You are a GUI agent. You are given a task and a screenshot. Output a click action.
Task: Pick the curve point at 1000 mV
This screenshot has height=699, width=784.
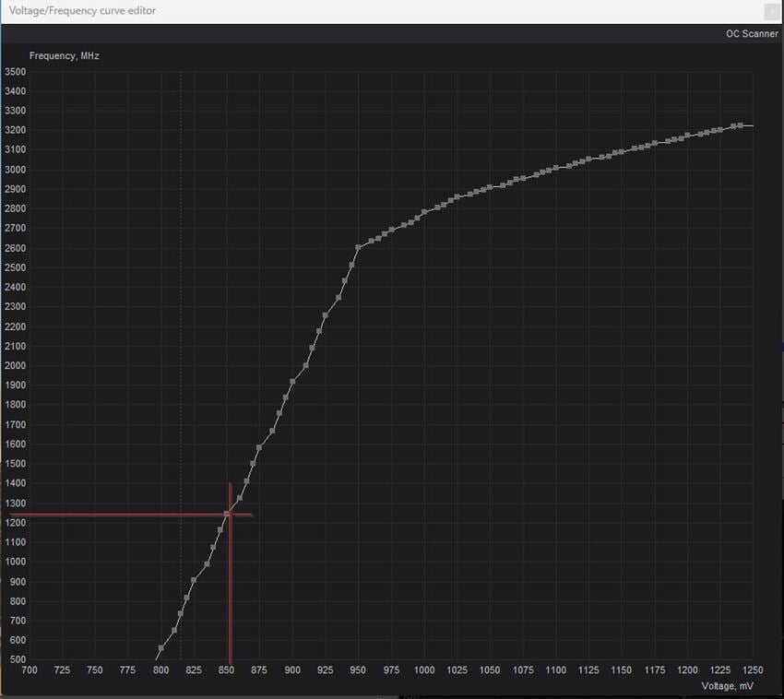click(424, 212)
